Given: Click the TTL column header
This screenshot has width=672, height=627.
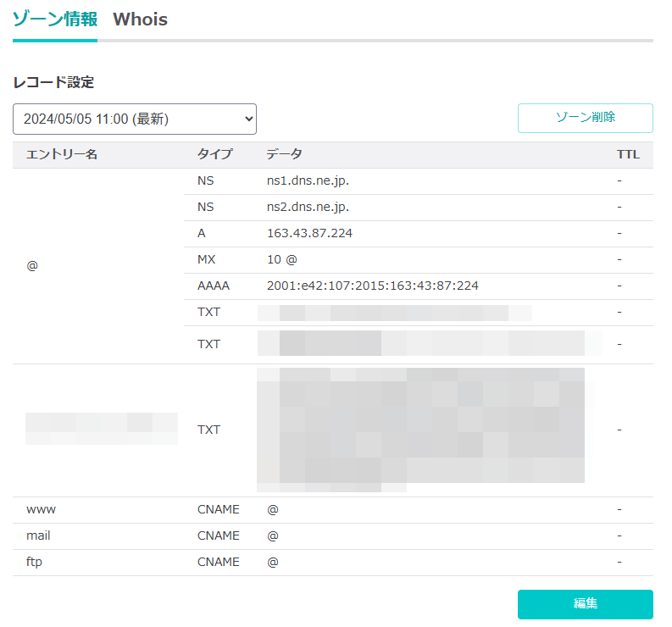Looking at the screenshot, I should click(628, 155).
